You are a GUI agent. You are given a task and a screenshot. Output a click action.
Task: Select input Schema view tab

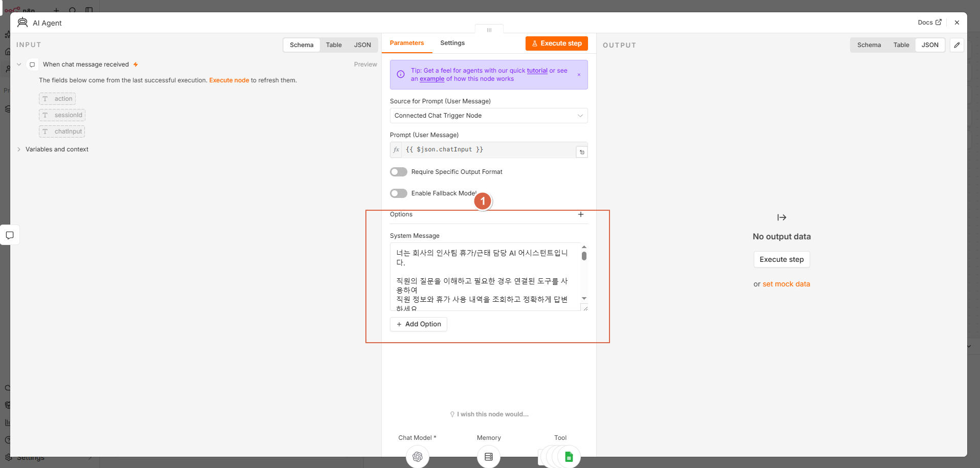[x=302, y=45]
